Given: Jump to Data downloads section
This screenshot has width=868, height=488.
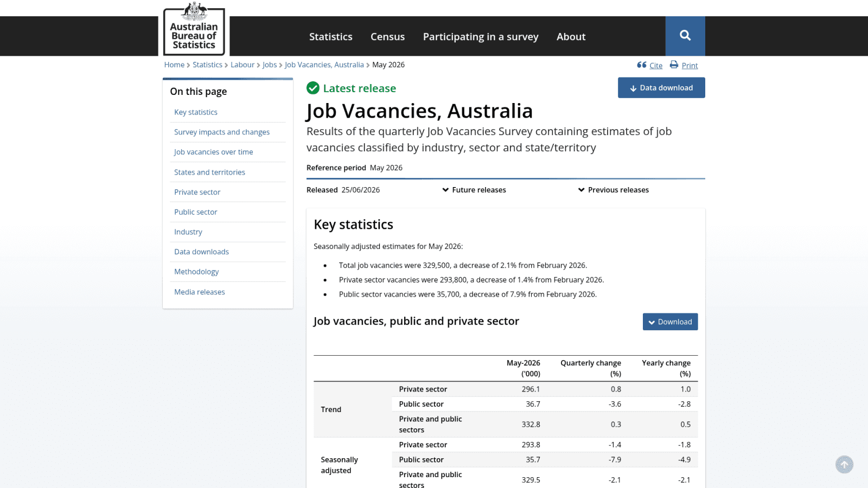Looking at the screenshot, I should pos(201,252).
